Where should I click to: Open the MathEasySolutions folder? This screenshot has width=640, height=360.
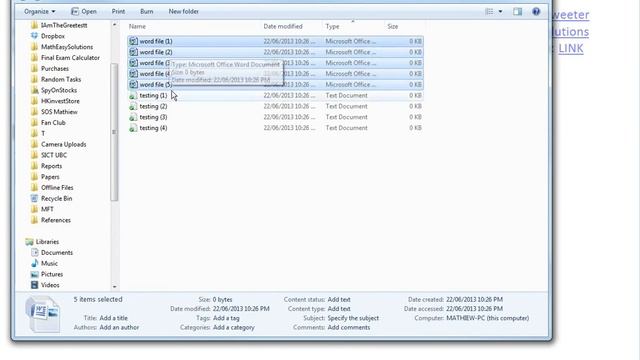pos(67,47)
